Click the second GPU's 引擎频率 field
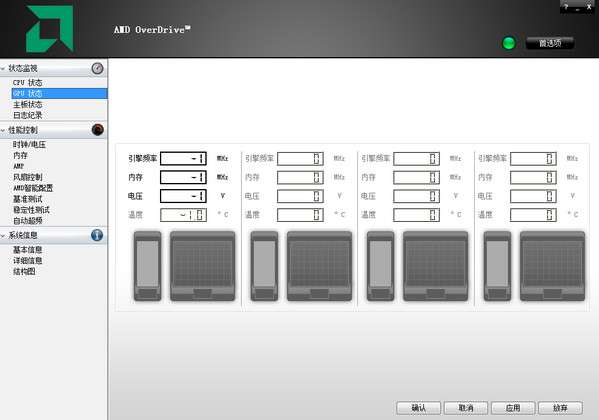This screenshot has height=420, width=599. tap(300, 158)
